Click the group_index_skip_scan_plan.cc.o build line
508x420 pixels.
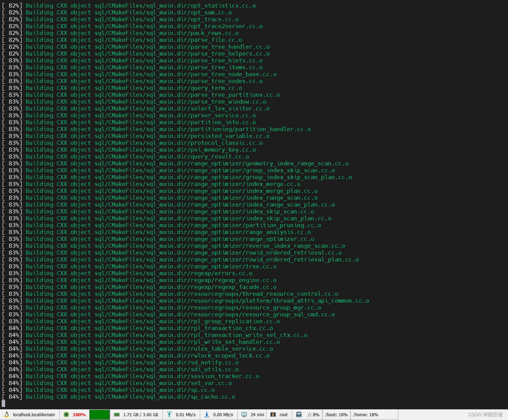pyautogui.click(x=177, y=177)
